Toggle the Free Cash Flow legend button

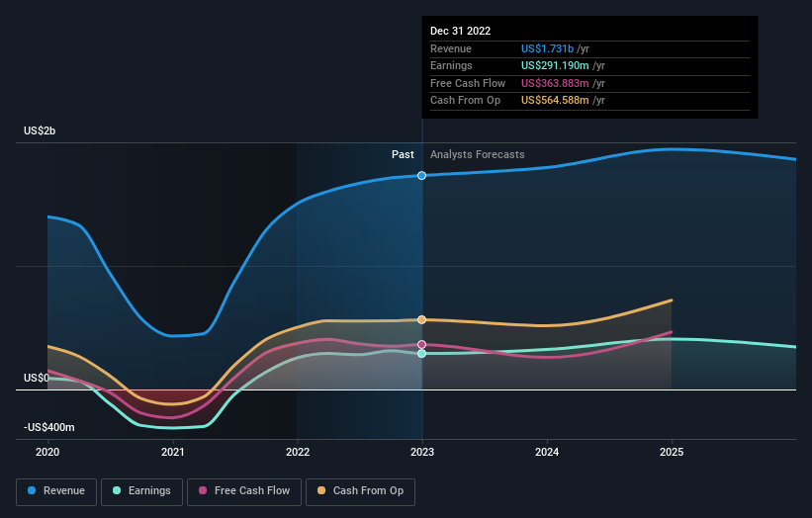244,491
